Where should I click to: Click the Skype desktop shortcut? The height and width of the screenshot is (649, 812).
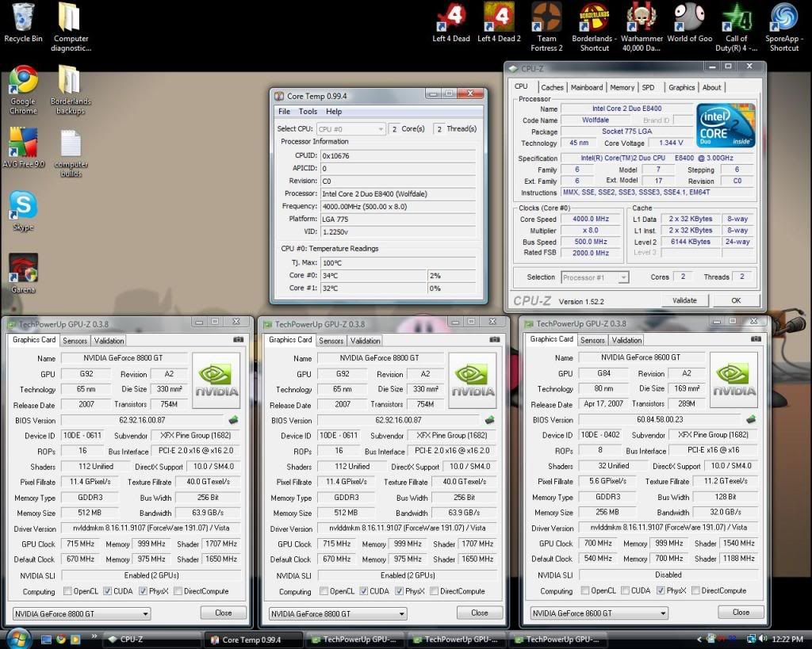[x=23, y=211]
